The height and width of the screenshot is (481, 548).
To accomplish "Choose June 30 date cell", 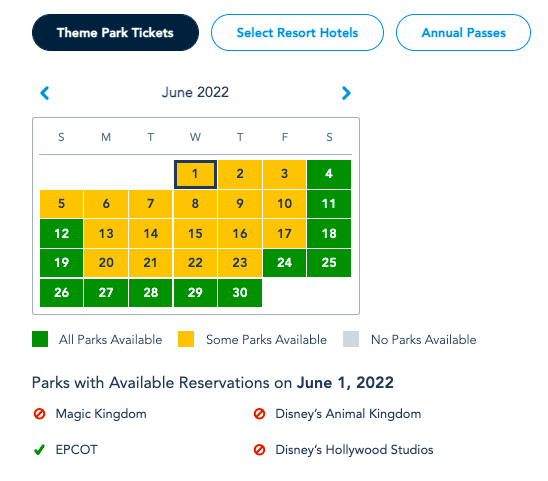I will point(240,293).
